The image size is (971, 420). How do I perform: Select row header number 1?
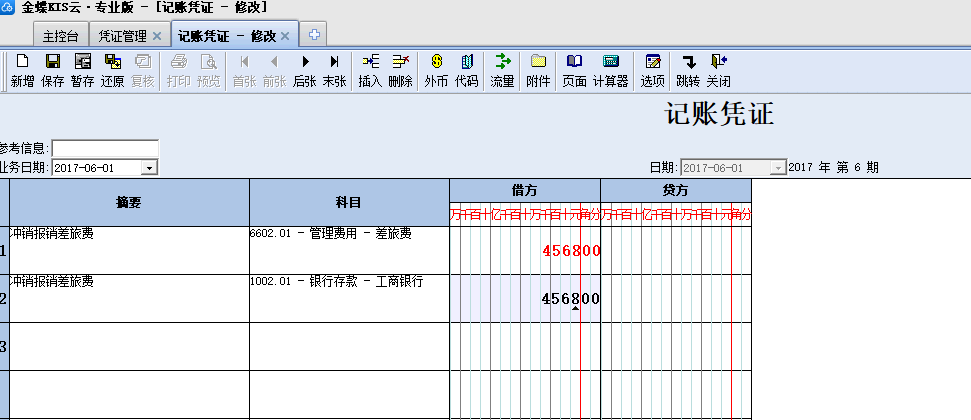point(4,250)
